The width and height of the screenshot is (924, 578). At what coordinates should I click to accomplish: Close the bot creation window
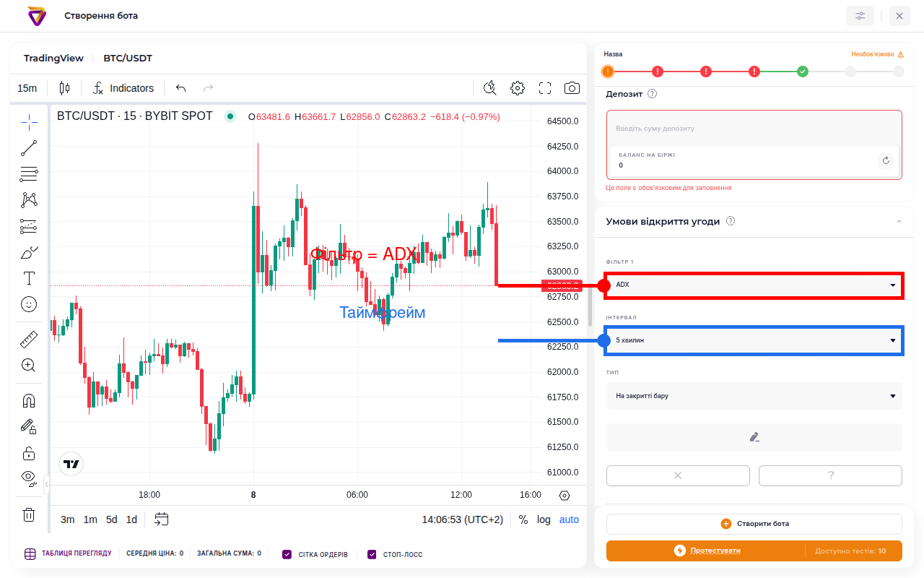click(899, 16)
